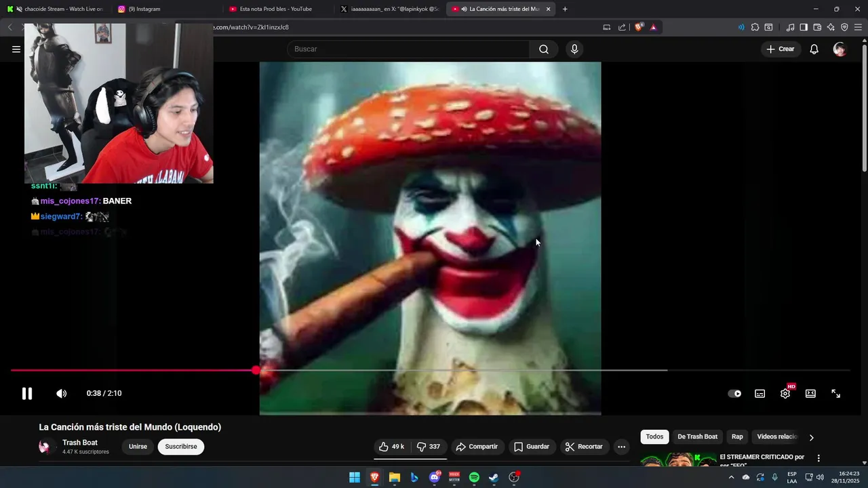Switch to the Instagram browser tab
Image resolution: width=868 pixels, height=488 pixels.
[x=164, y=9]
